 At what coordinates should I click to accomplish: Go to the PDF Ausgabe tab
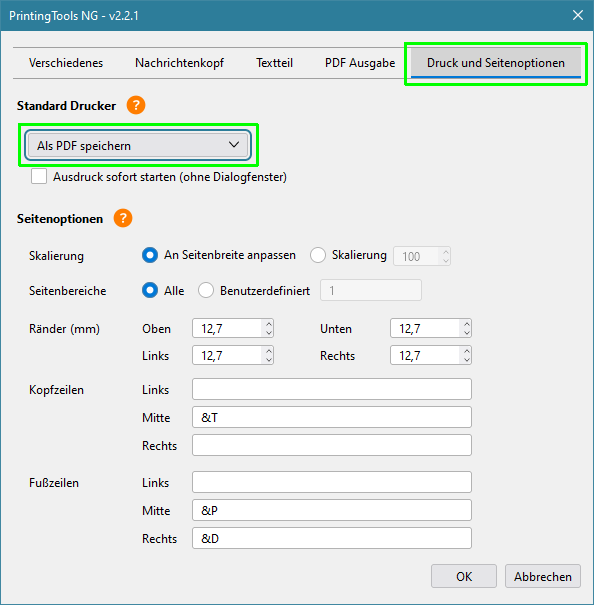(360, 63)
